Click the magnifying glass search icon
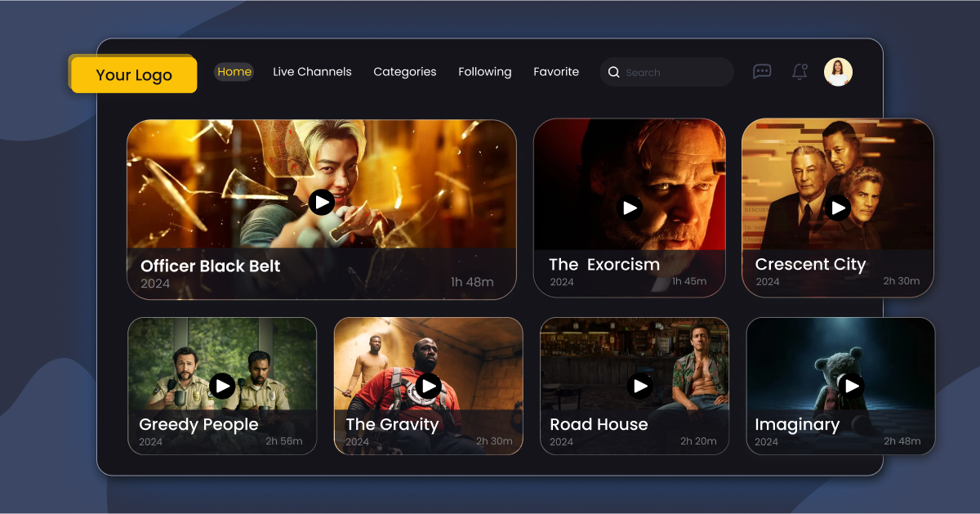The image size is (980, 514). point(613,72)
